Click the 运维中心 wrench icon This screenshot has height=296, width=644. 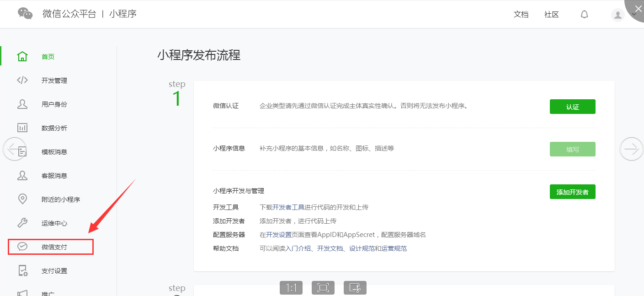22,223
